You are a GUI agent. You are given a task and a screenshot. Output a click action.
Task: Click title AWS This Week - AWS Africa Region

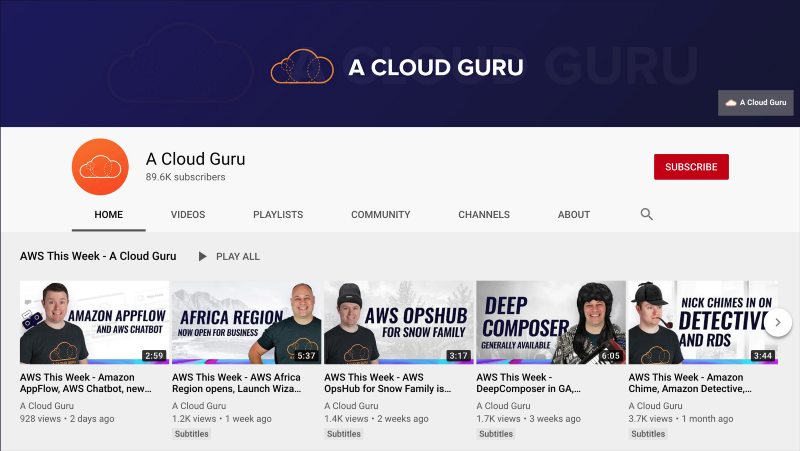[x=237, y=383]
